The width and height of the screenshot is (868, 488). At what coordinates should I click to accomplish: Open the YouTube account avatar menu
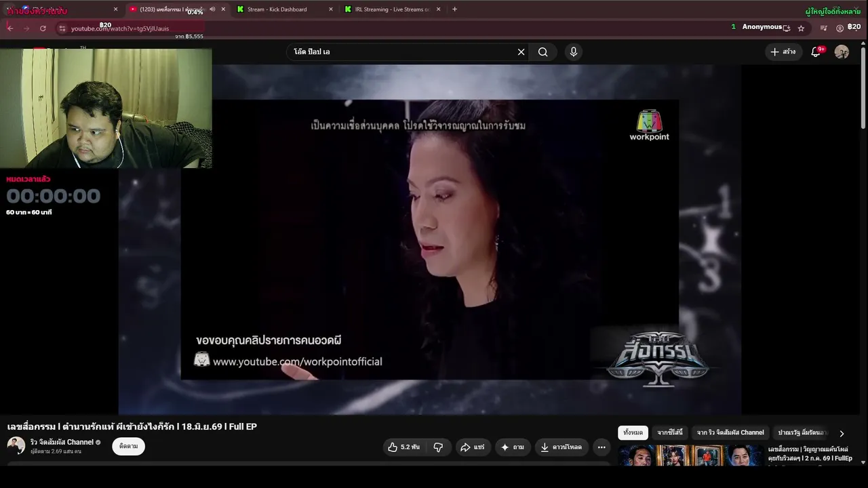(842, 52)
